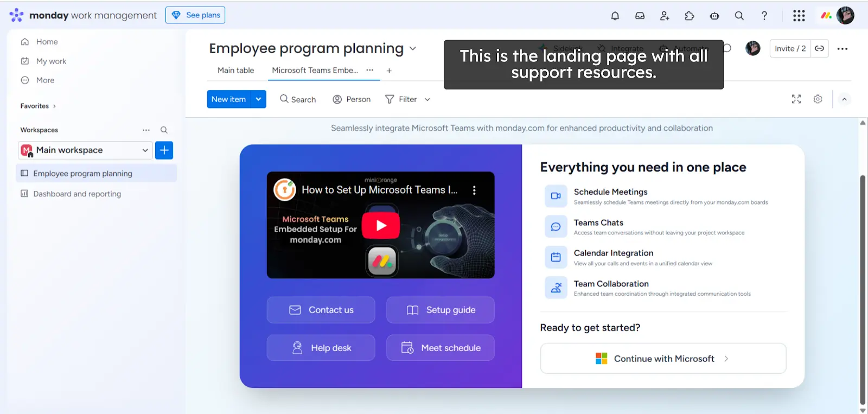Click the Schedule Meetings heading
This screenshot has height=414, width=868.
click(611, 192)
